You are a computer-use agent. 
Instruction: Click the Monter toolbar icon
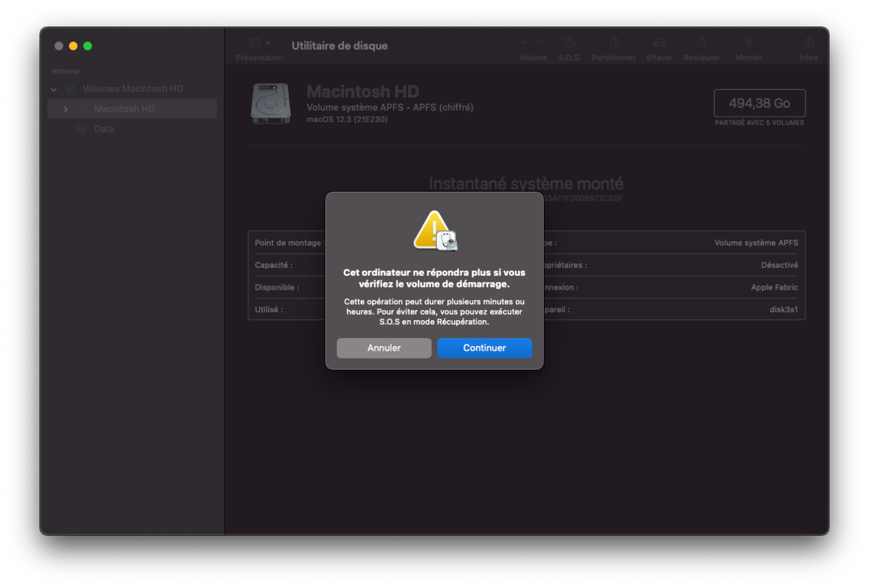click(x=749, y=43)
